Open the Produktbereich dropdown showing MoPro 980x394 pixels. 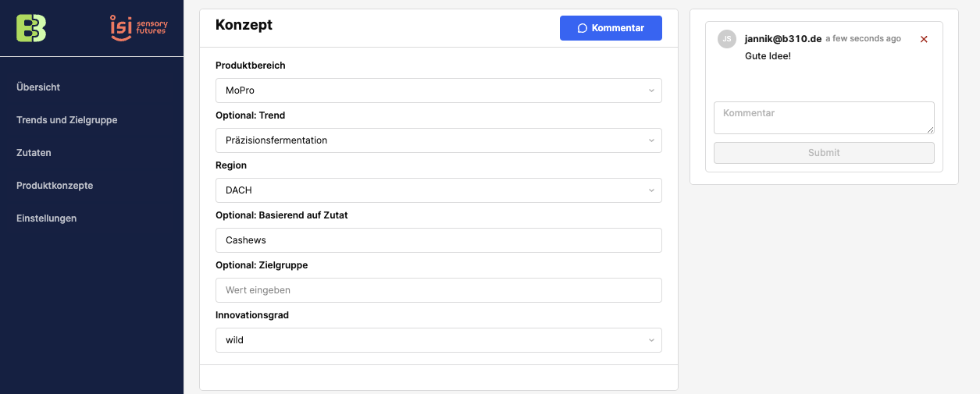[438, 91]
